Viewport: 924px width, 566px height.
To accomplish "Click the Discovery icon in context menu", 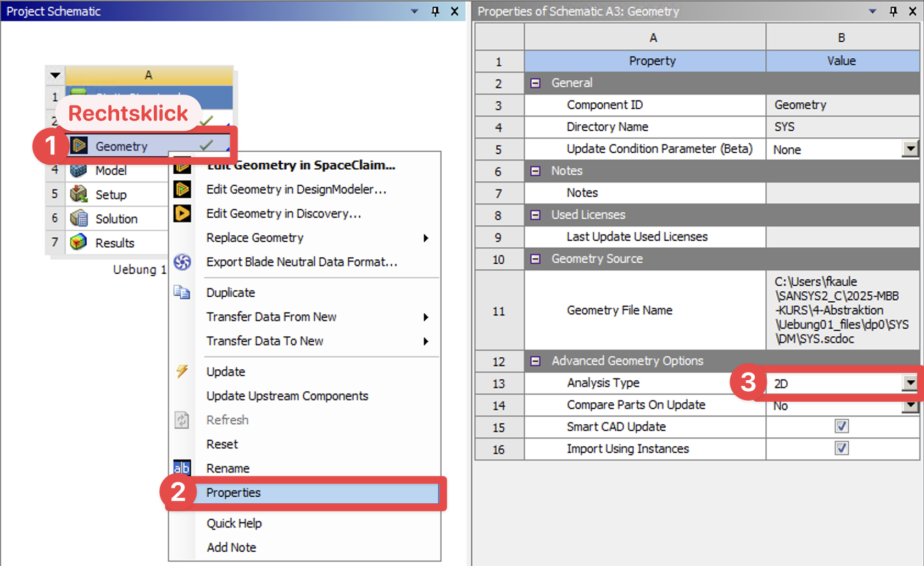I will [x=182, y=213].
